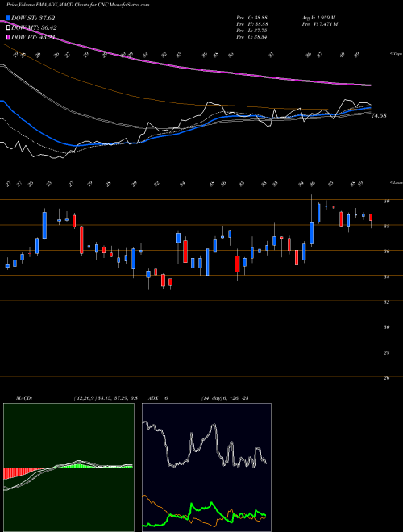Click the Pre L previous low value
This screenshot has height=532, width=403.
click(252, 31)
